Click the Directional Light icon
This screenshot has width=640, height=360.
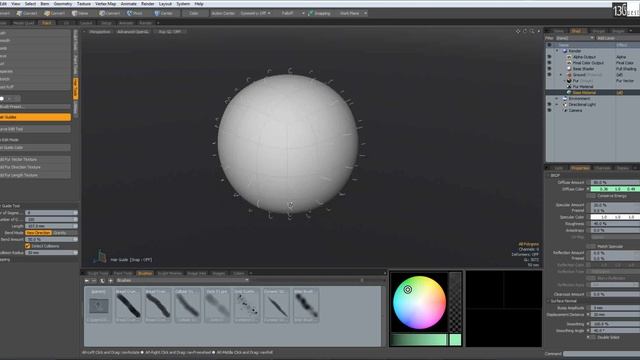565,104
